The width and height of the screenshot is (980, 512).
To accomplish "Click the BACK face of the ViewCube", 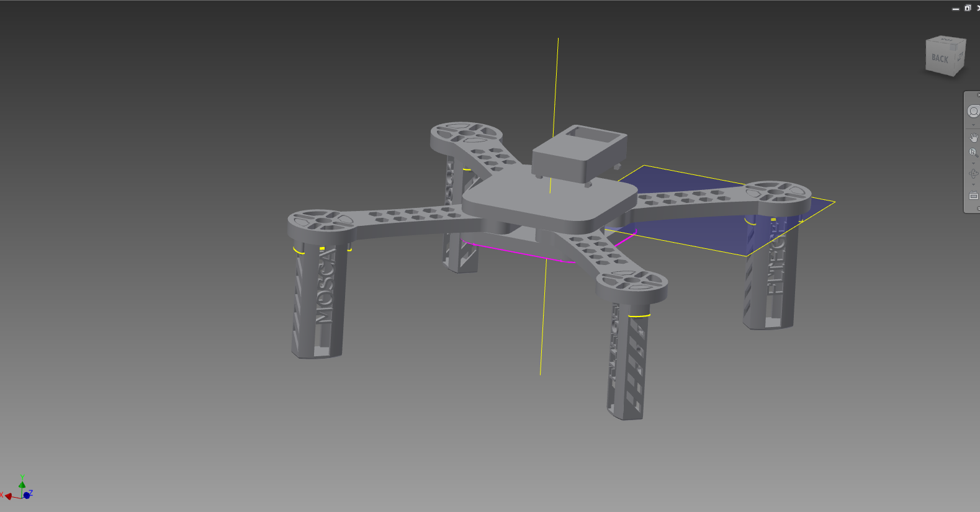I will click(940, 59).
